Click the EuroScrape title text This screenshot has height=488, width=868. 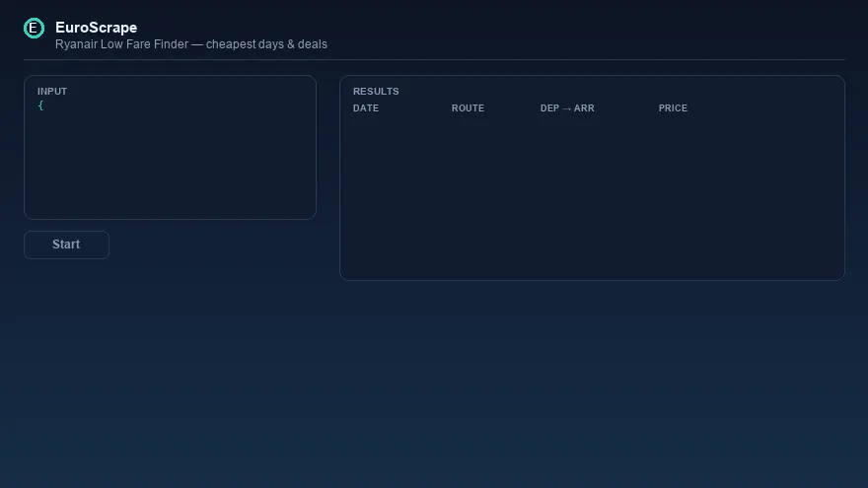pos(97,28)
